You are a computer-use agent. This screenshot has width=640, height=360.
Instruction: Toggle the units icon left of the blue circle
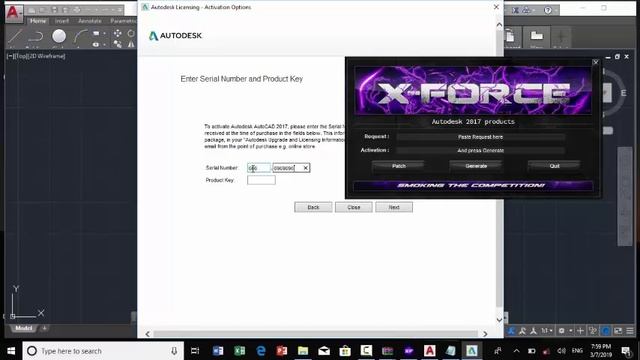593,331
